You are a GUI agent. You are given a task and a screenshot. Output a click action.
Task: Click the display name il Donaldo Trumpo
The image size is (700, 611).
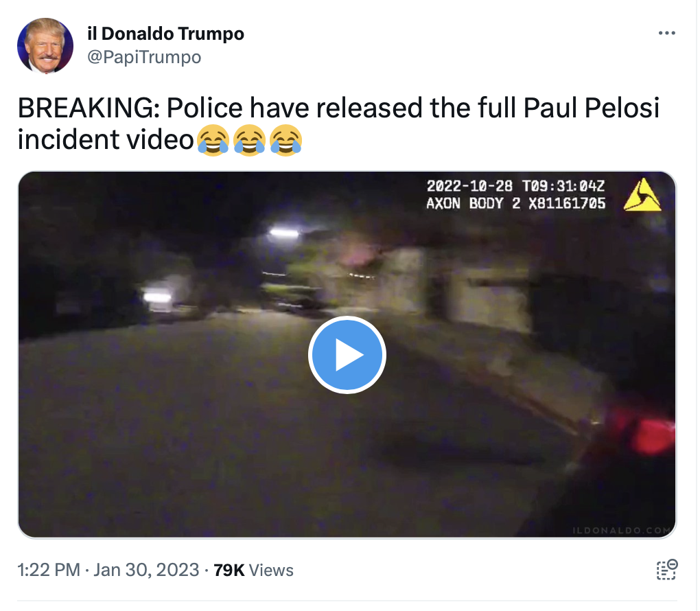[x=165, y=34]
